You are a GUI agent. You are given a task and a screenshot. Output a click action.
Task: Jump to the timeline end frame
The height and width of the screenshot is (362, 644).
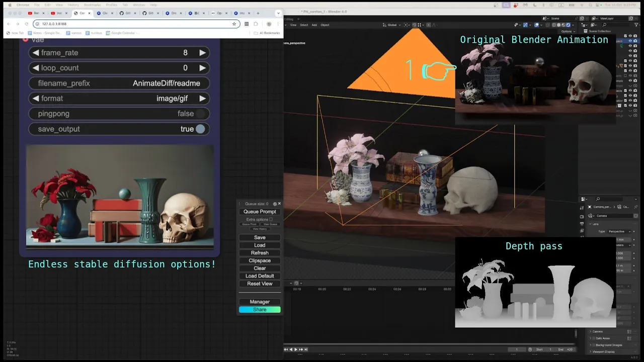point(306,349)
